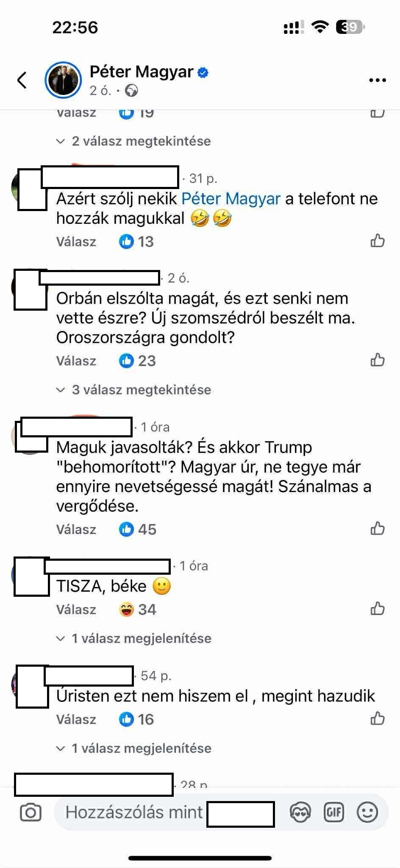Show 1 reply under TISZA, béke comment
The height and width of the screenshot is (868, 400).
pos(133,639)
